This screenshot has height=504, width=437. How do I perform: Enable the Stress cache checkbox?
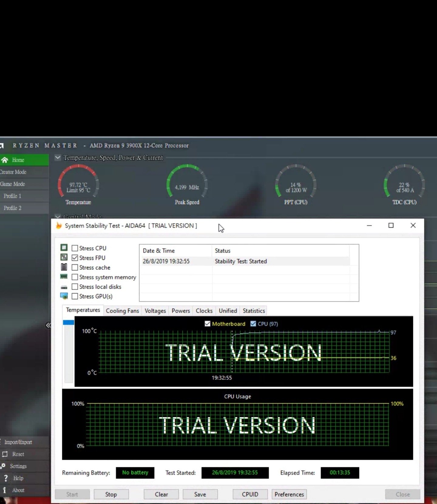[75, 268]
